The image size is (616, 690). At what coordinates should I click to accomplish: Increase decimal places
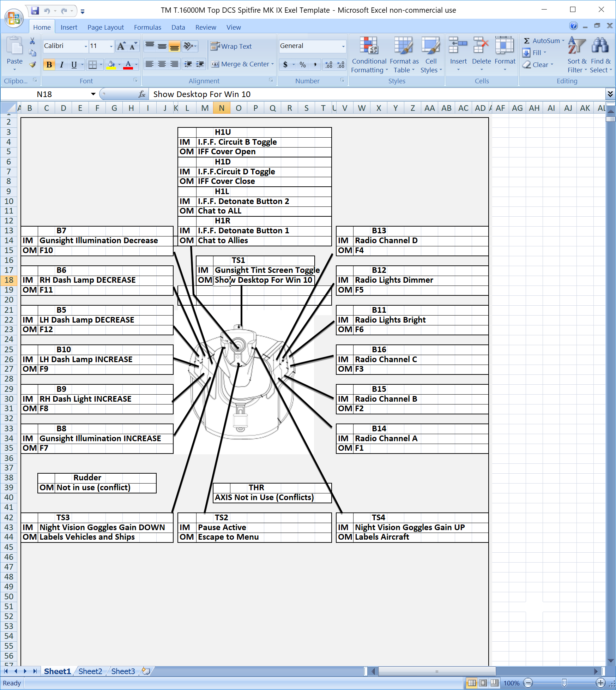pyautogui.click(x=329, y=64)
